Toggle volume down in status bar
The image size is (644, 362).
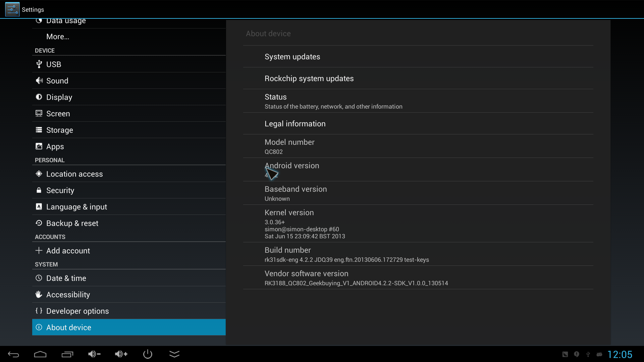click(94, 354)
